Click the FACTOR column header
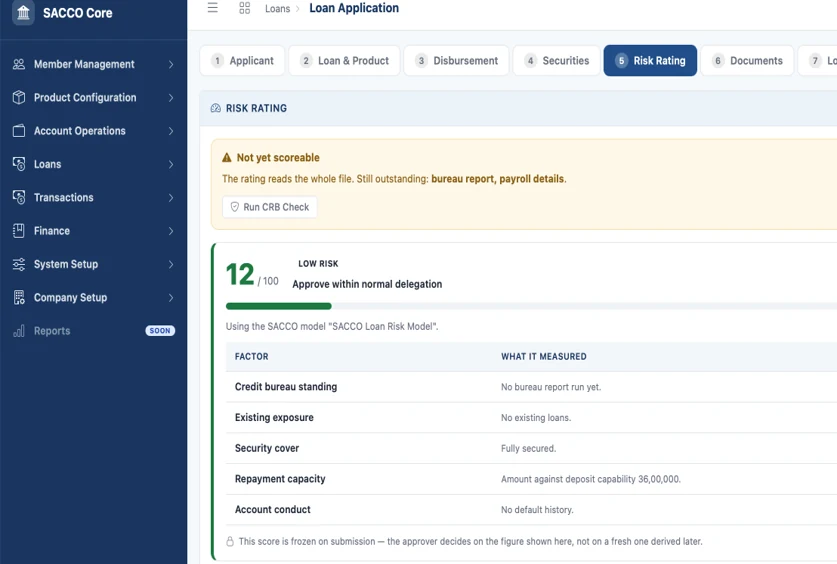 (x=251, y=356)
